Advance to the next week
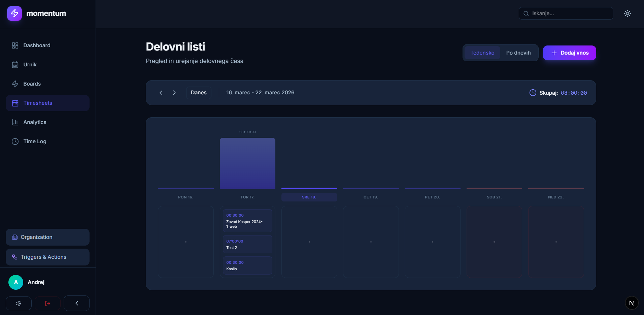Image resolution: width=644 pixels, height=315 pixels. coord(174,93)
